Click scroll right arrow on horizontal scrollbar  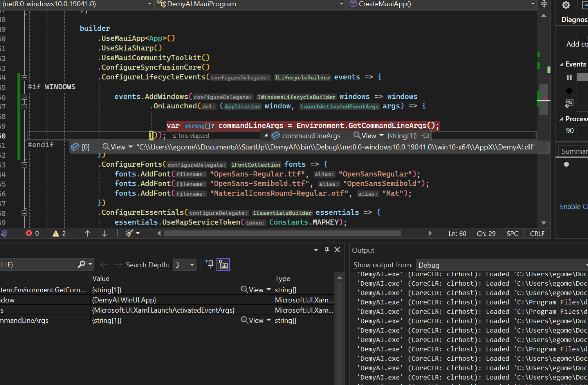tap(430, 233)
